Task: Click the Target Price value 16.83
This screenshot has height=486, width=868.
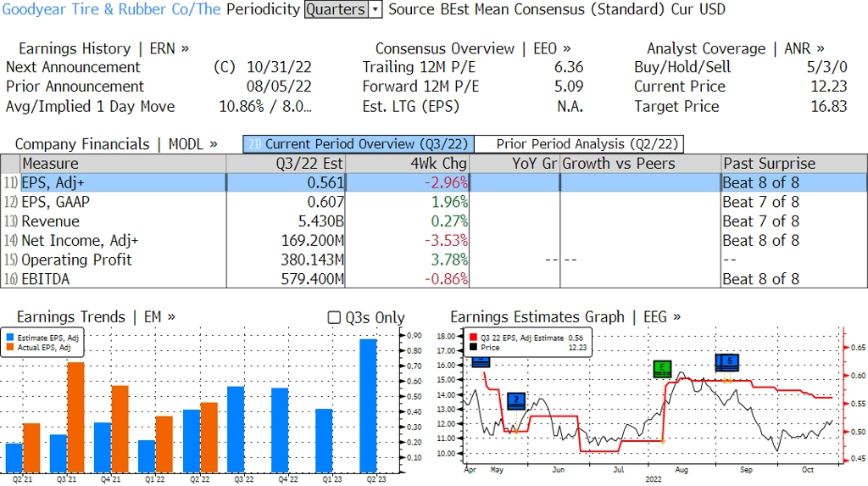Action: (829, 106)
